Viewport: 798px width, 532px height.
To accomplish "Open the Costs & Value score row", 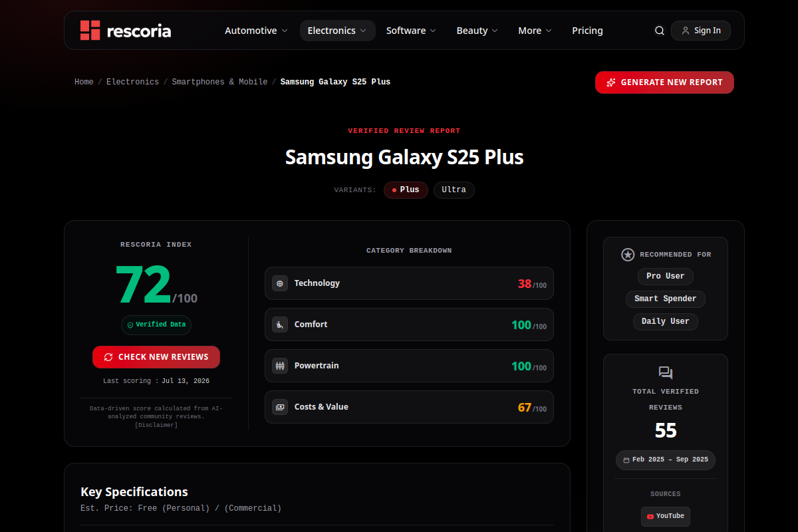I will [x=409, y=407].
